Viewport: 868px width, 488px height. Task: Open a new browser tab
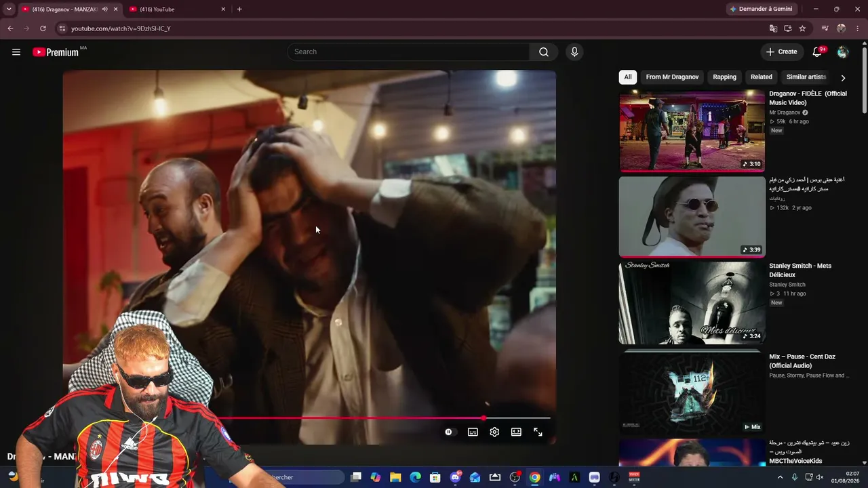click(x=239, y=9)
